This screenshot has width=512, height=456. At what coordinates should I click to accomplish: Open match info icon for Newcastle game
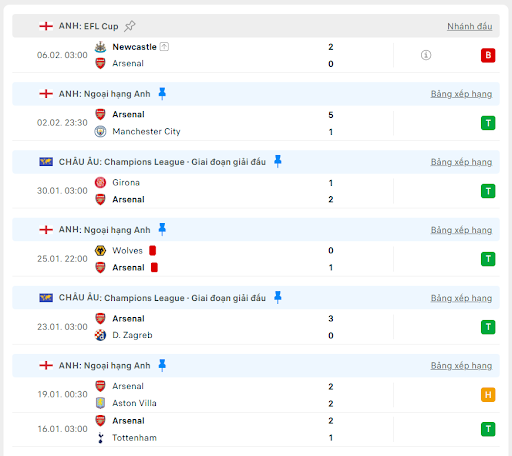(426, 55)
